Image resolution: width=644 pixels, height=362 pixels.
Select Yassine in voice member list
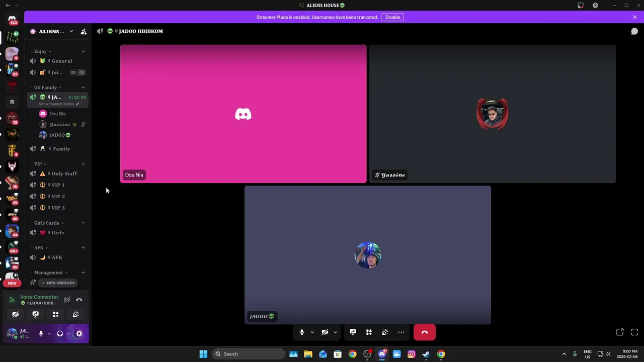62,124
